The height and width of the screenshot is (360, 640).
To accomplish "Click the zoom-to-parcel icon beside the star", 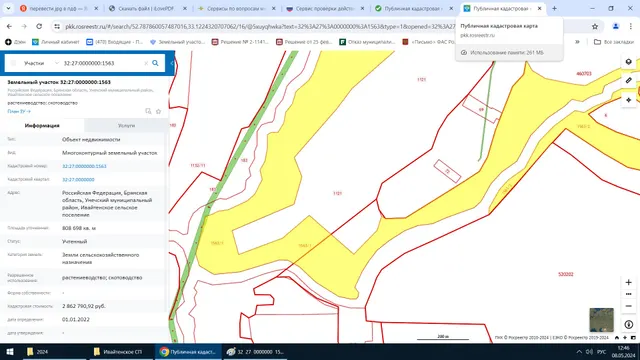I will 148,111.
